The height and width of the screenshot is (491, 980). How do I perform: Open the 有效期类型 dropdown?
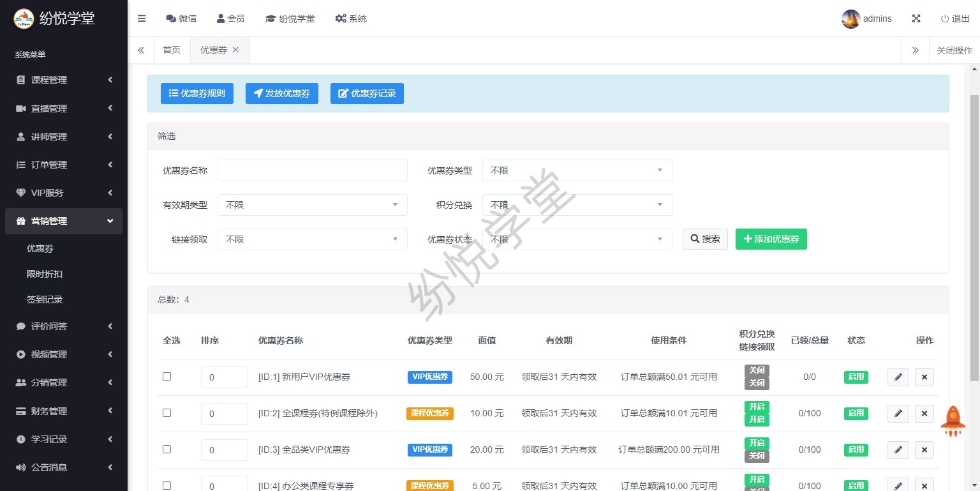pos(312,205)
